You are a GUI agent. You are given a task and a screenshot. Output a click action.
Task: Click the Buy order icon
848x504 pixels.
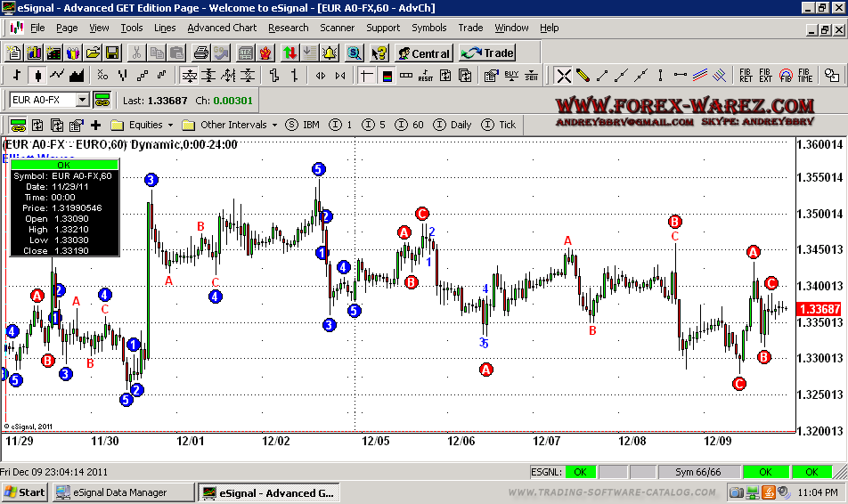pos(511,75)
